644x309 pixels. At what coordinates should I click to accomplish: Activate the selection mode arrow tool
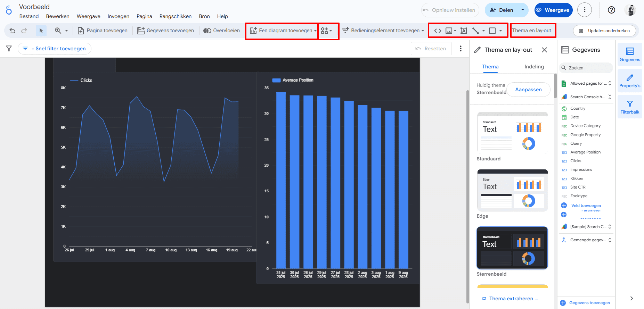[x=41, y=31]
